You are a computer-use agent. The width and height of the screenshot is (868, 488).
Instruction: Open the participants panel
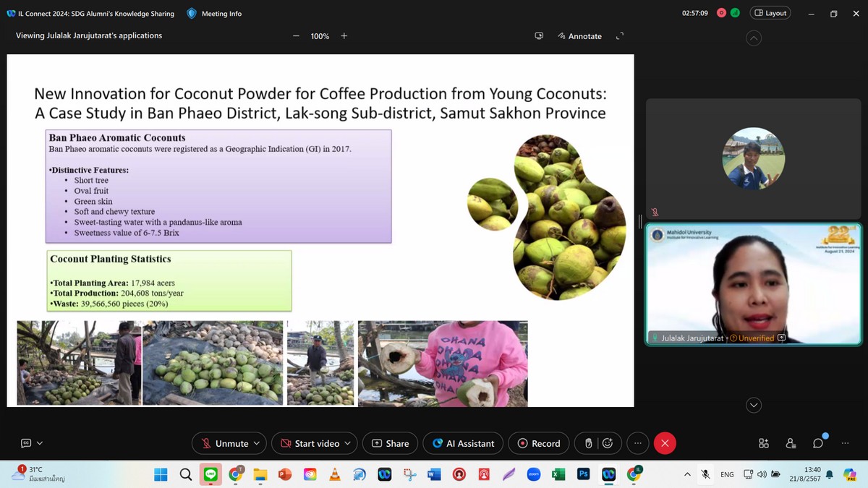(x=791, y=443)
